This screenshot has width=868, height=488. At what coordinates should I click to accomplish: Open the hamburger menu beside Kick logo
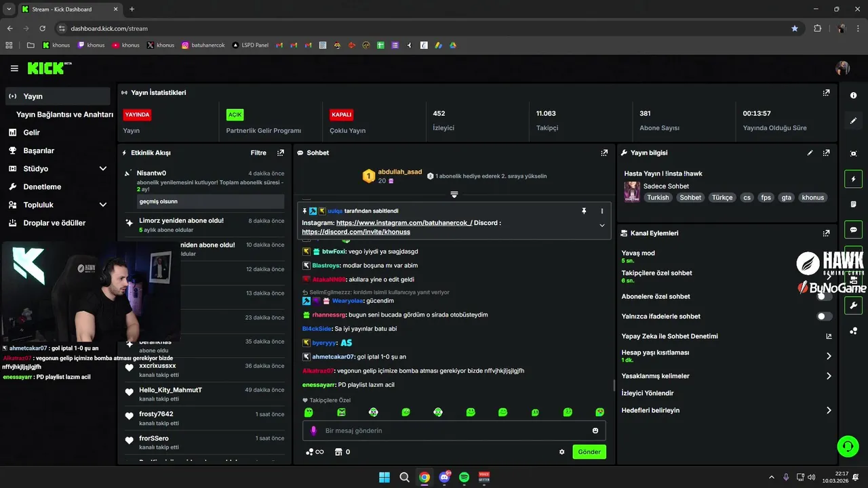pyautogui.click(x=14, y=68)
